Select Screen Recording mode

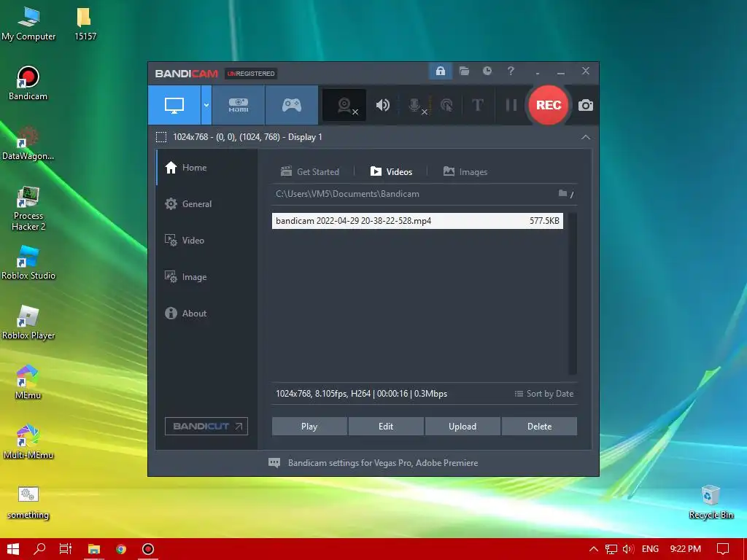[x=174, y=105]
